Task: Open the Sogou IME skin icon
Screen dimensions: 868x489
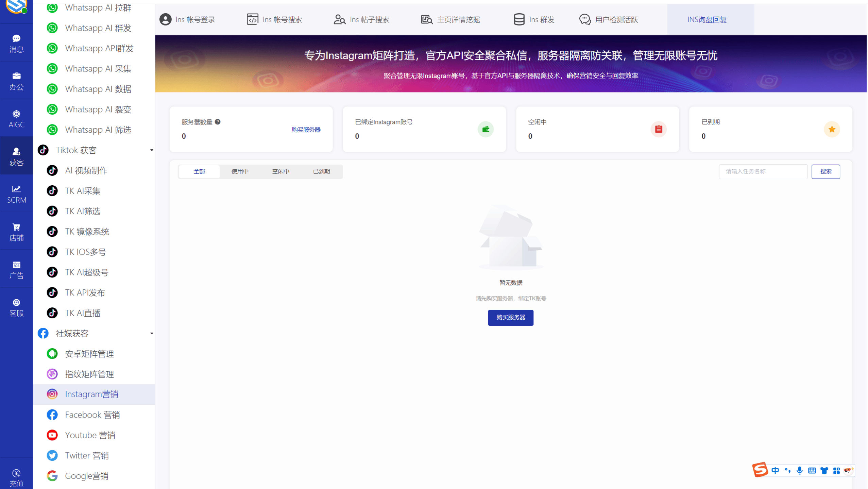Action: click(824, 470)
